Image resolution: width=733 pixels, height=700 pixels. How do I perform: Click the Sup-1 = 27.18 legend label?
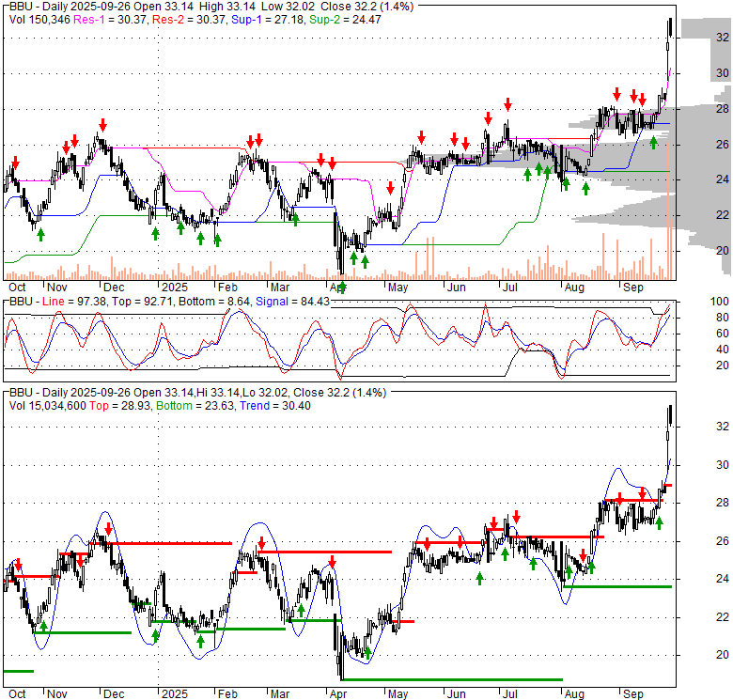click(268, 20)
